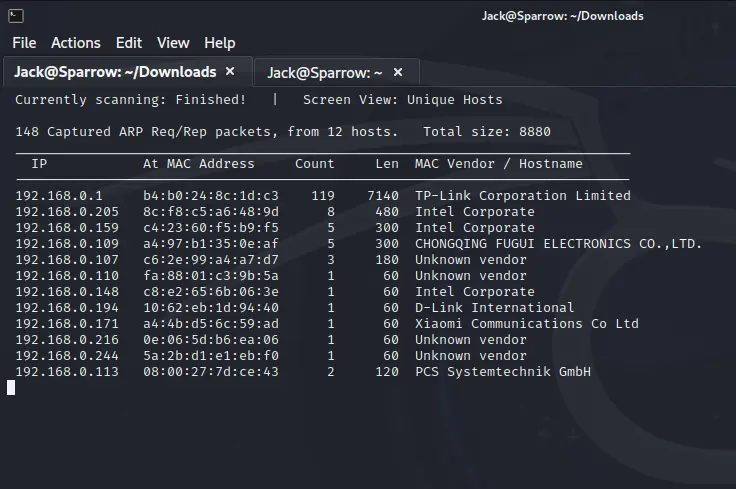
Task: Click the MAC address a4:4b:d5:6c:59:ad
Action: [x=211, y=323]
